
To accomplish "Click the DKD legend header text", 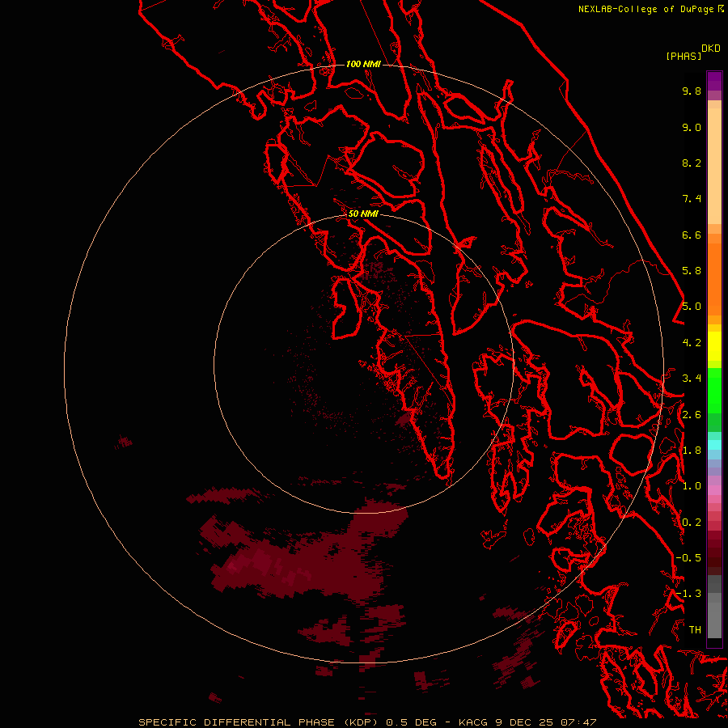I will (711, 49).
